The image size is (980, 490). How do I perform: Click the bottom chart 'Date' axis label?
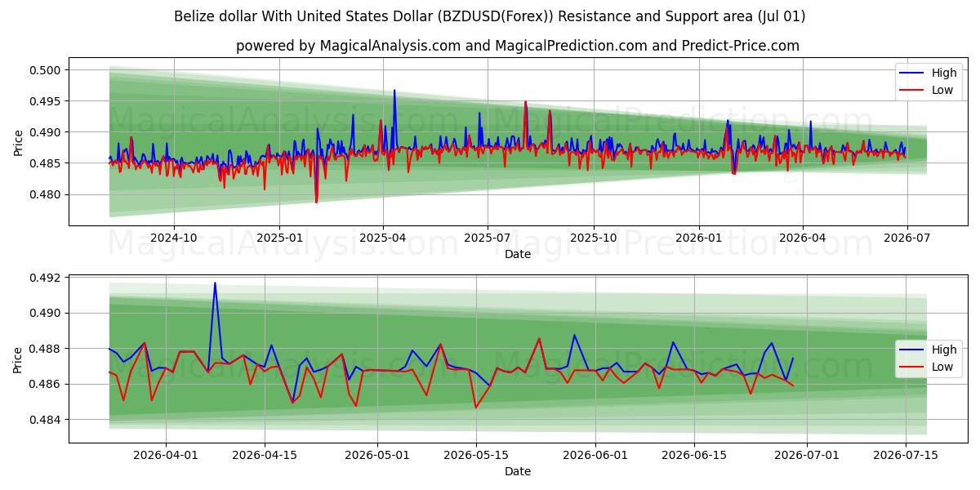518,471
